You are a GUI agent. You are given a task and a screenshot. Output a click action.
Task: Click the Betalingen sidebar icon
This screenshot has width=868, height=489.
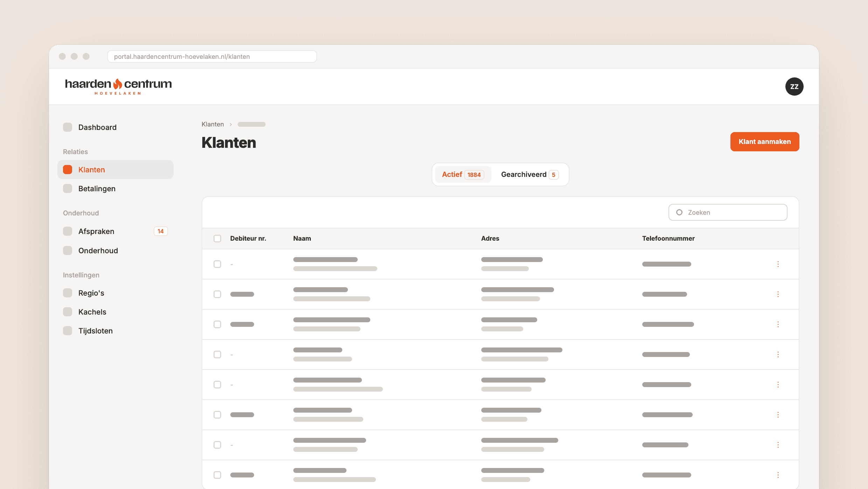click(x=68, y=188)
